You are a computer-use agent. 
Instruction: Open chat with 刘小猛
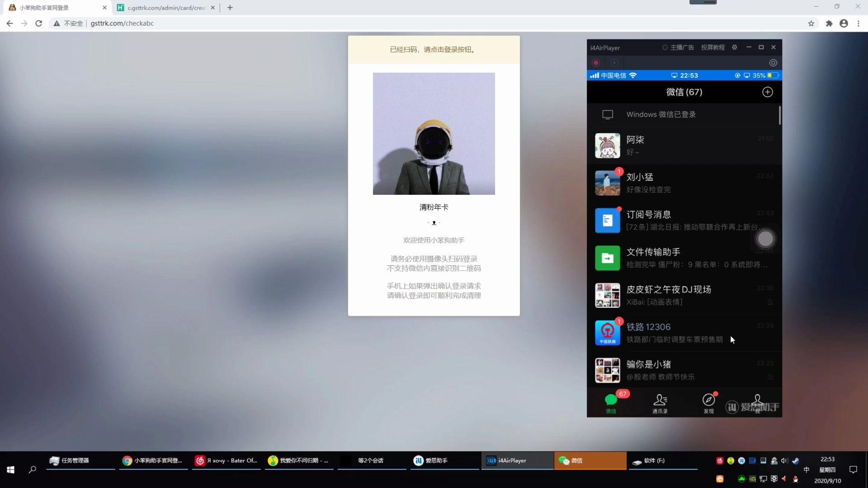point(684,183)
